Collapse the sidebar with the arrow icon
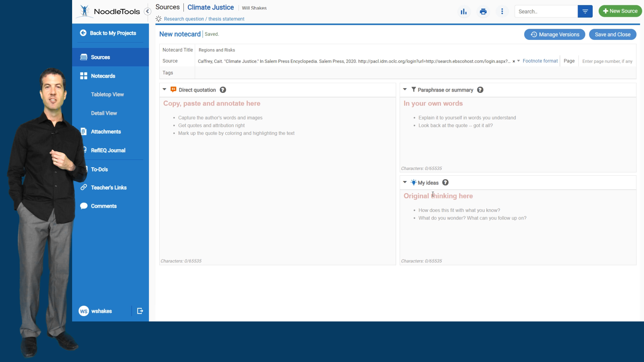 (x=147, y=11)
